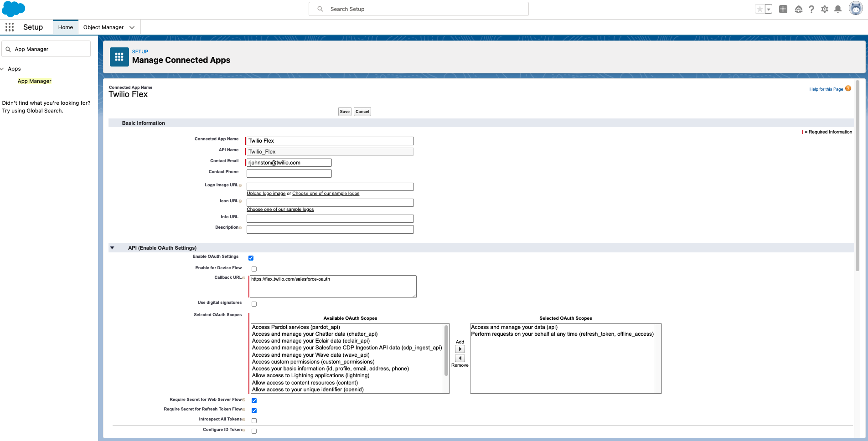Click the Cancel button
Viewport: 868px width, 441px height.
click(362, 112)
